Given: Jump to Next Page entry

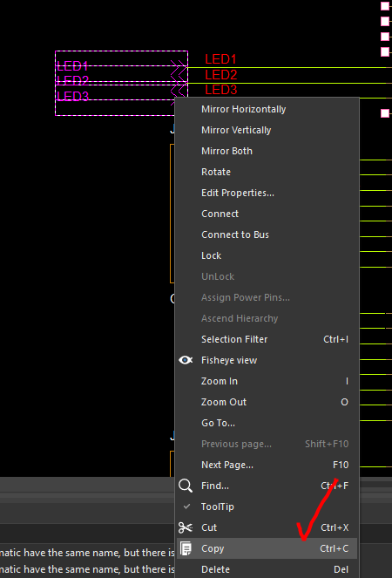Looking at the screenshot, I should pos(267,465).
